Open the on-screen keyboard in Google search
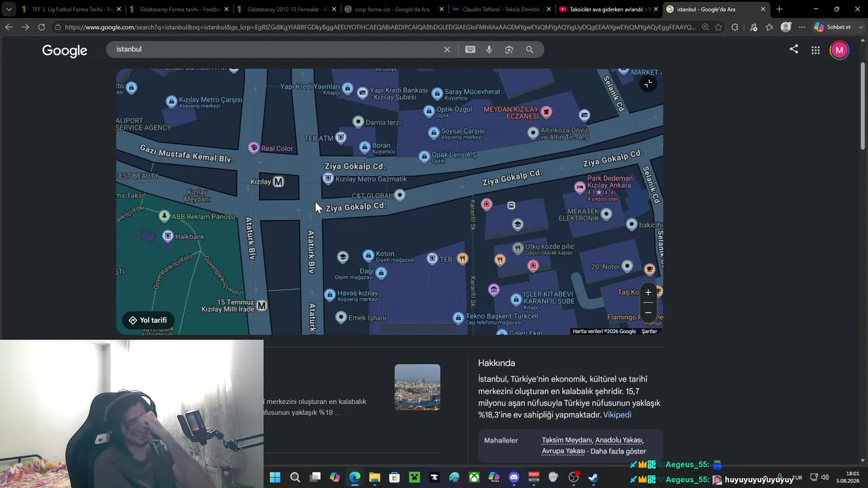This screenshot has height=488, width=868. click(x=470, y=49)
